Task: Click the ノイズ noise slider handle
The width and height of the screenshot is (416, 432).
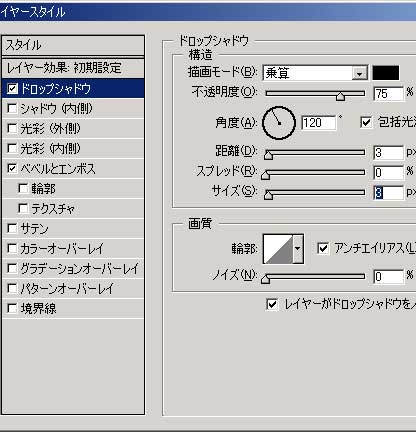Action: 266,279
